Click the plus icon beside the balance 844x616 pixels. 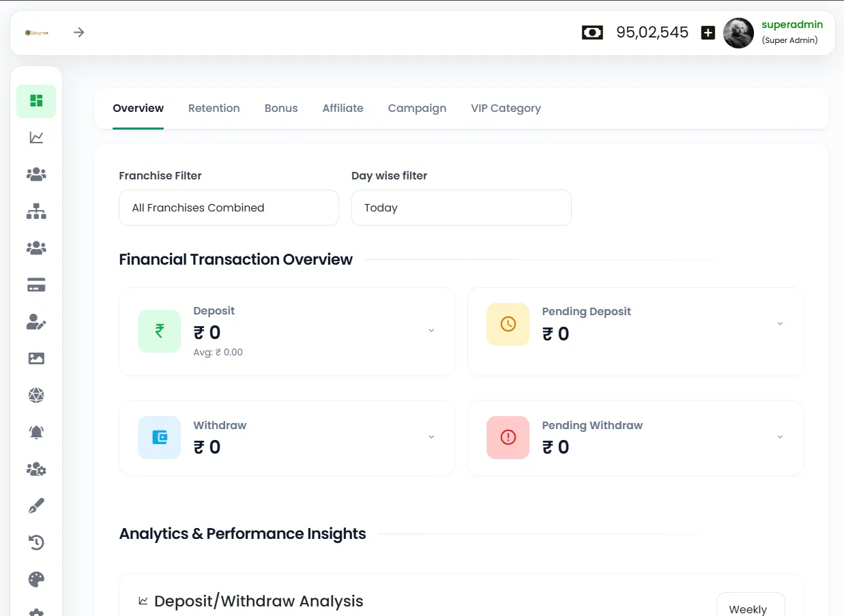pos(708,33)
